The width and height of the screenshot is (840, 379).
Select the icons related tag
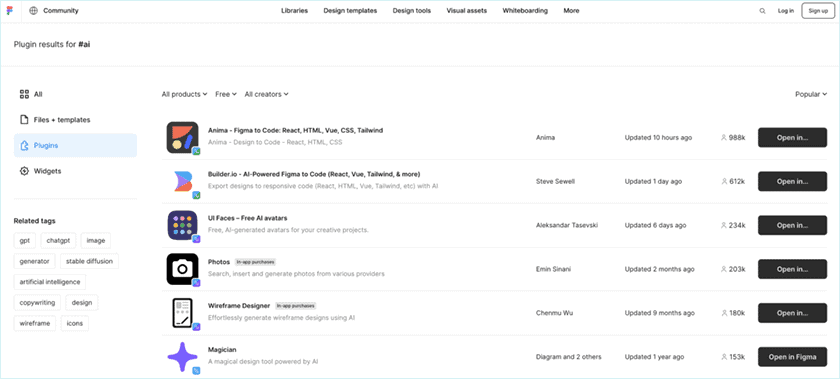[x=75, y=323]
